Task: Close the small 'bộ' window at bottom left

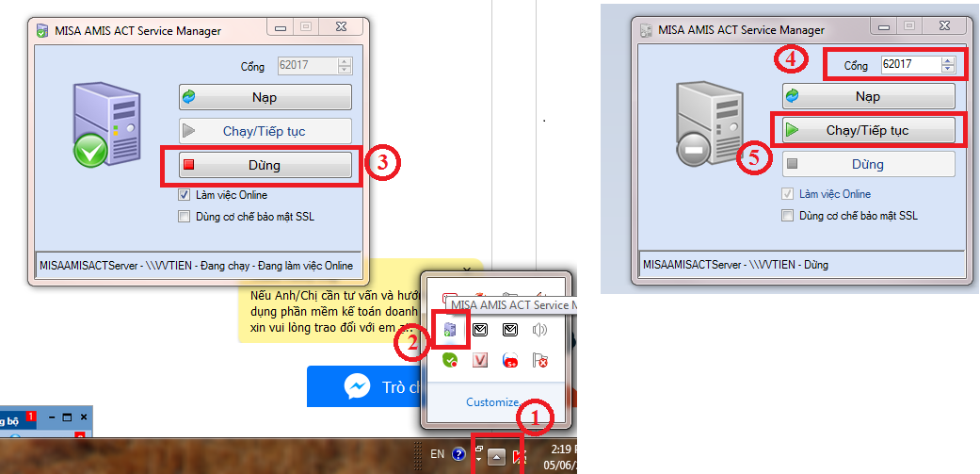Action: coord(84,417)
